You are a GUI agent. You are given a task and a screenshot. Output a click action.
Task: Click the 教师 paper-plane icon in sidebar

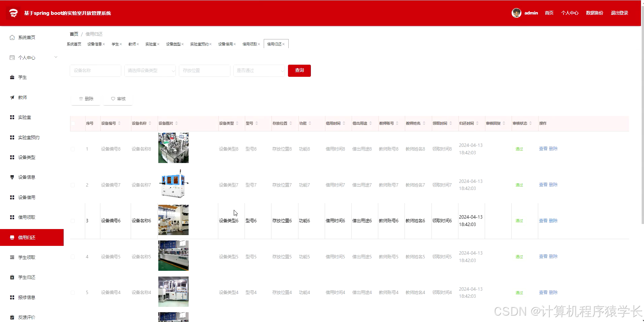click(12, 97)
